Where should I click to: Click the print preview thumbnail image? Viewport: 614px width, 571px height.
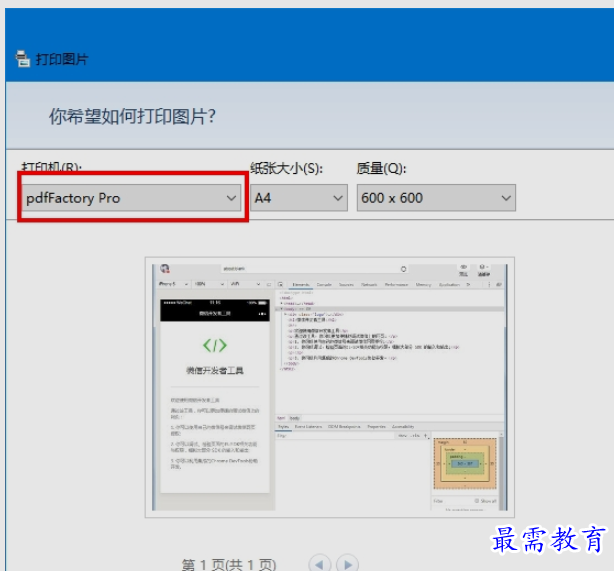pos(330,387)
